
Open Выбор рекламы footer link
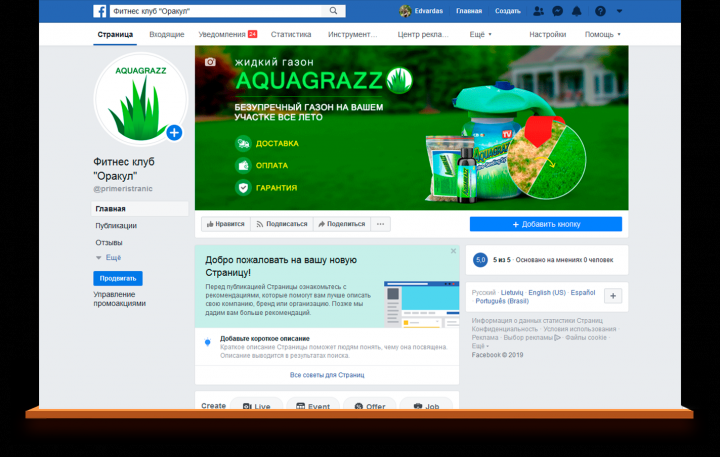coord(532,338)
